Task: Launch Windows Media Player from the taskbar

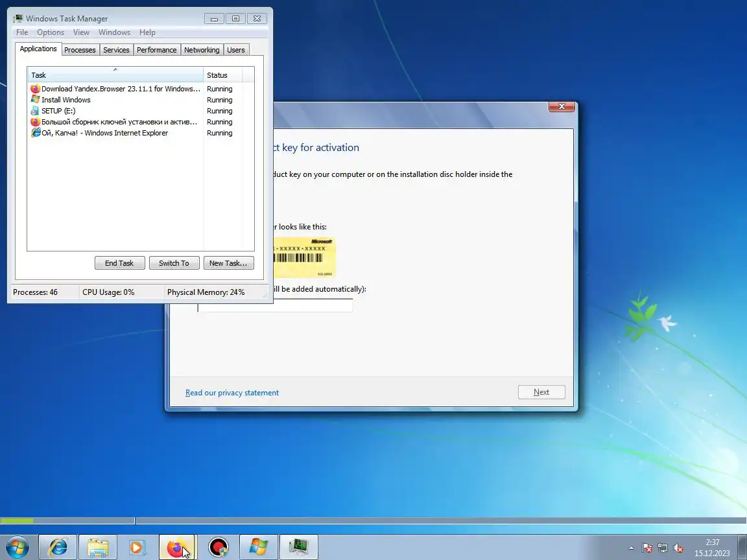Action: [137, 547]
